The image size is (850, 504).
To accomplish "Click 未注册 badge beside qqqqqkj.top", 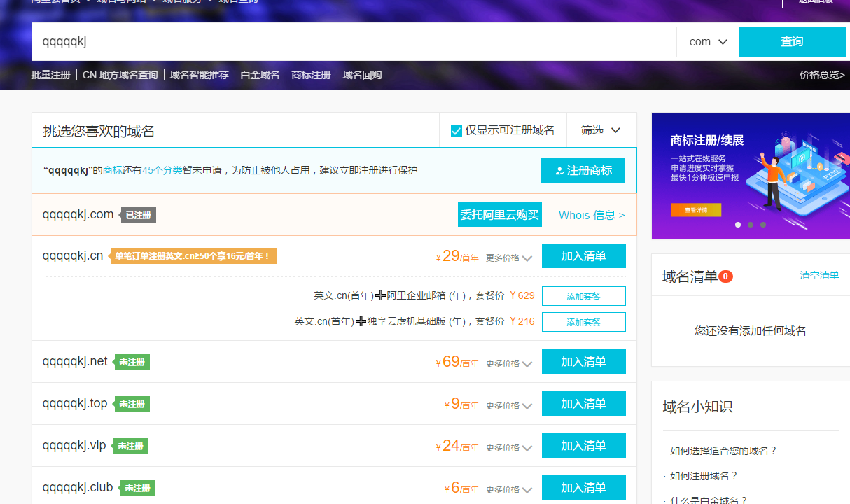I will point(132,404).
